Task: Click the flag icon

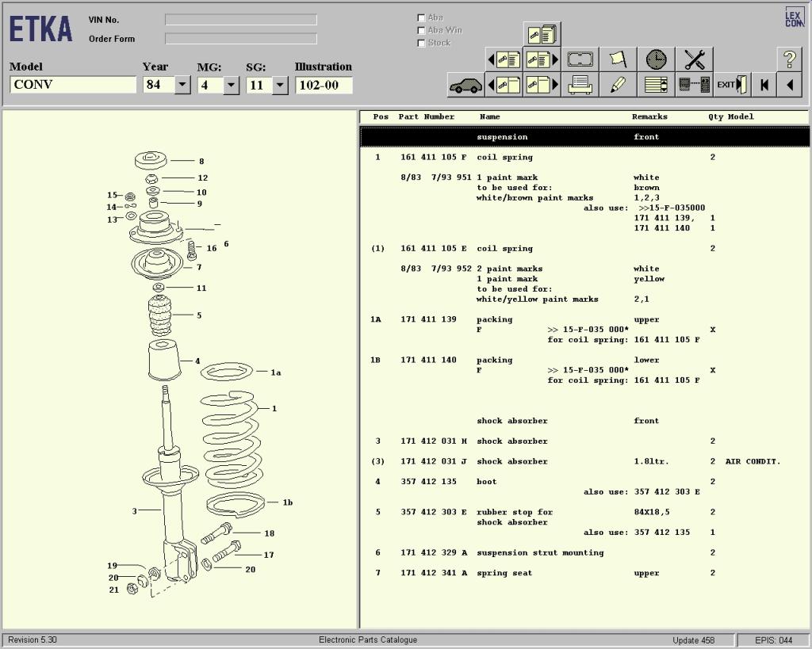Action: tap(619, 59)
